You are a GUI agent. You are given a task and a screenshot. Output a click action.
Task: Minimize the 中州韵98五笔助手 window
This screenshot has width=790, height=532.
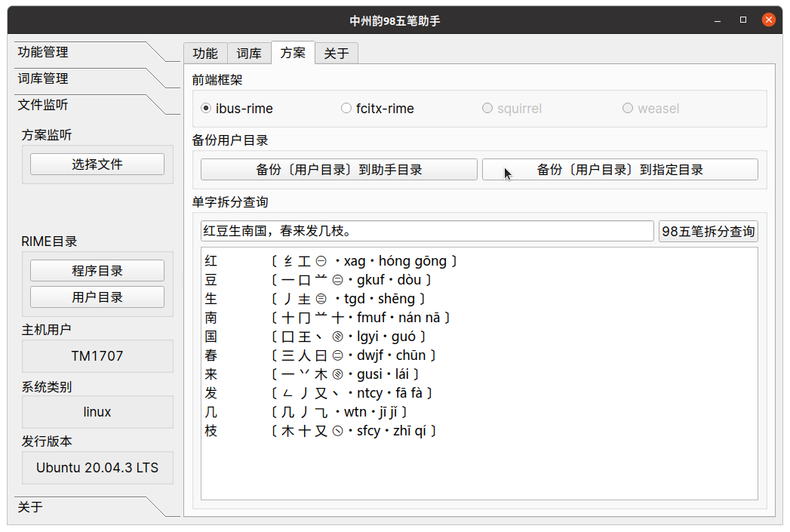click(718, 20)
